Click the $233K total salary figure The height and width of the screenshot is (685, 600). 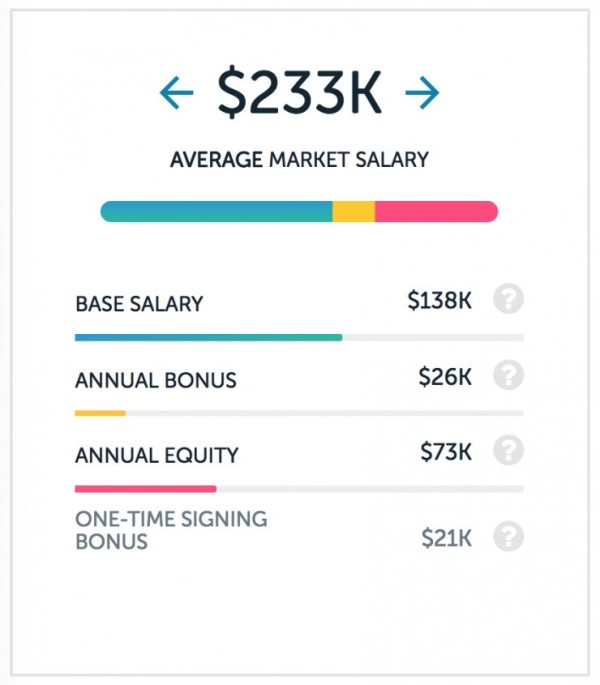299,93
